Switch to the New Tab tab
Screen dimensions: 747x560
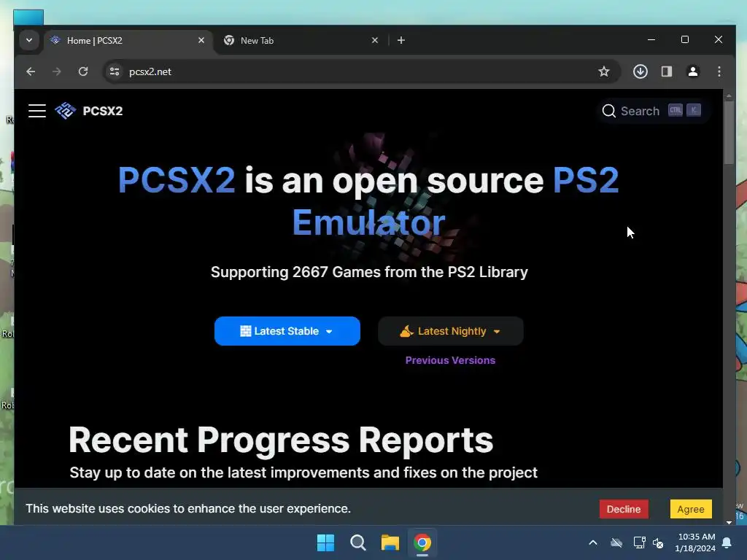[x=301, y=41]
